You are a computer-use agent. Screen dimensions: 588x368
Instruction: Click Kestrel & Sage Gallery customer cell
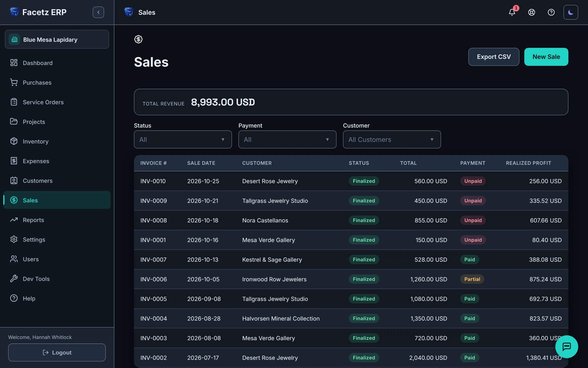coord(272,260)
